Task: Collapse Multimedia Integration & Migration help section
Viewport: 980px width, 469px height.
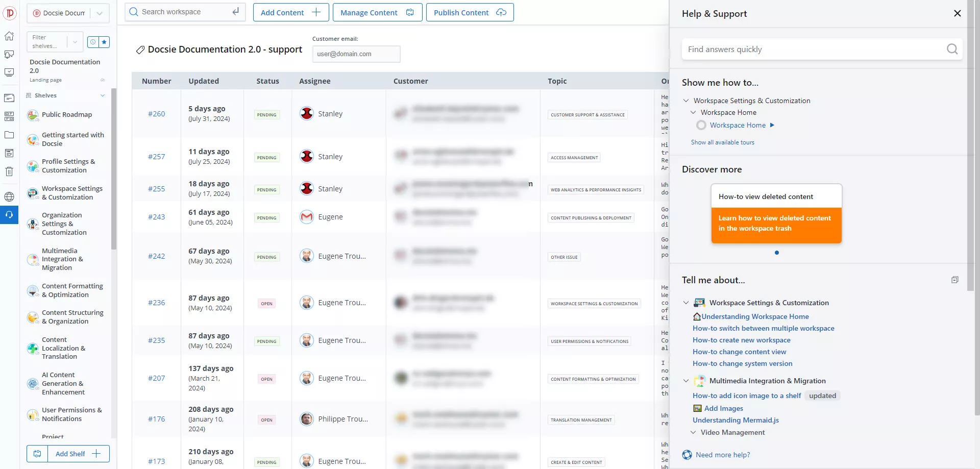Action: pos(686,381)
